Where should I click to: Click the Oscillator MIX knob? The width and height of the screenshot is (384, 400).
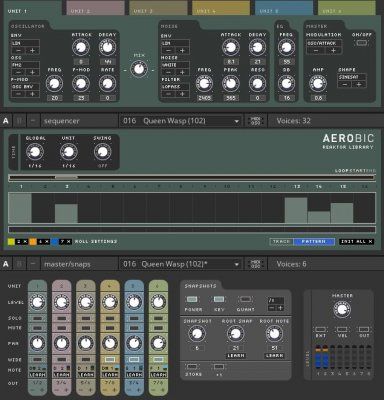point(139,70)
